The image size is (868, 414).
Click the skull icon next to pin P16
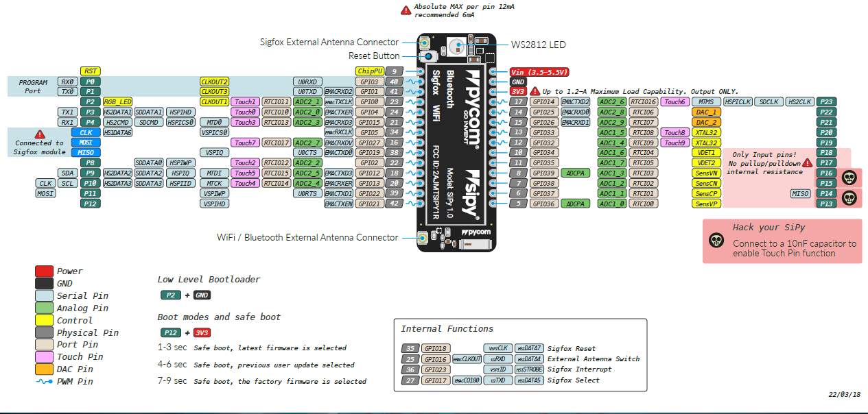(x=851, y=177)
